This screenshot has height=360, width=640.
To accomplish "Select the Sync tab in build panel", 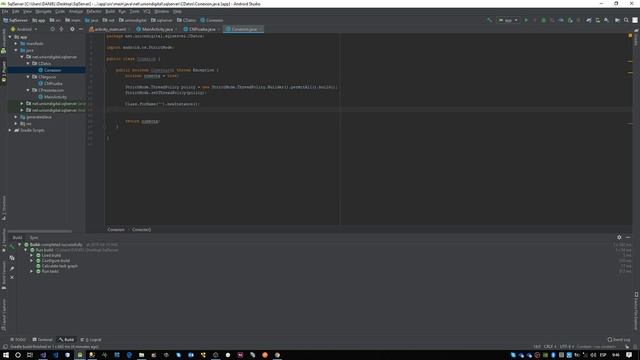I will [34, 238].
